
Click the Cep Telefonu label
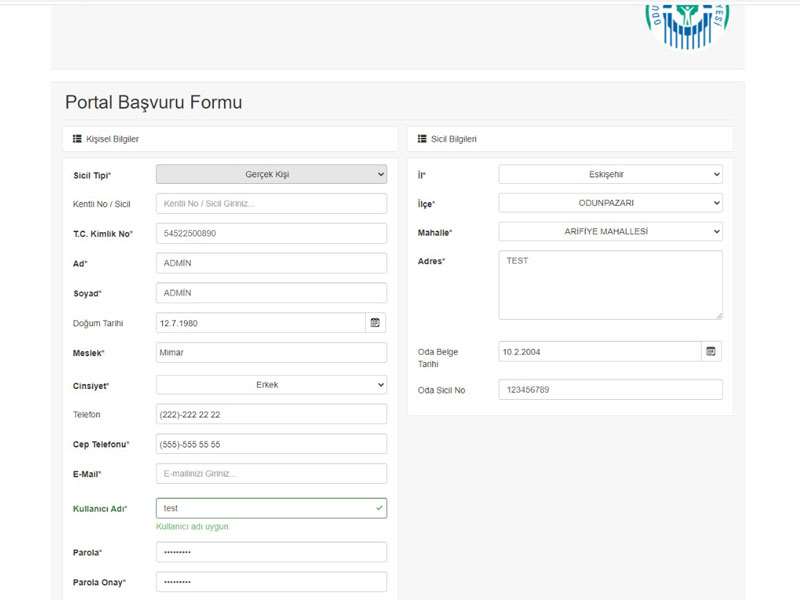click(x=101, y=444)
